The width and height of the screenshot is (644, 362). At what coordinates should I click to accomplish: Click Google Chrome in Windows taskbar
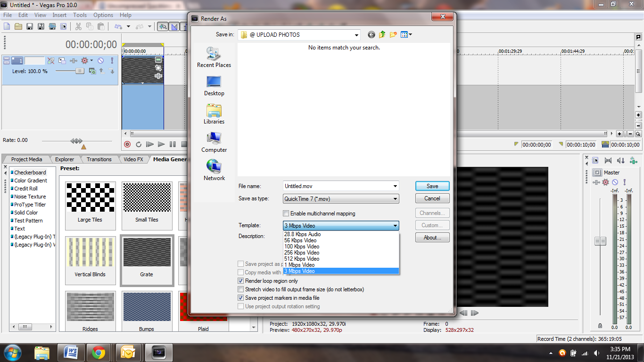pos(99,352)
